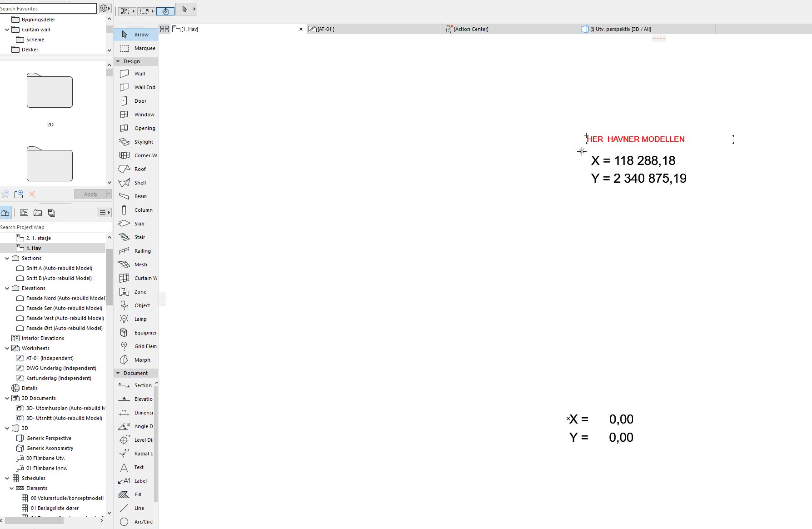Select the Column tool
Image resolution: width=812 pixels, height=529 pixels.
click(x=135, y=210)
